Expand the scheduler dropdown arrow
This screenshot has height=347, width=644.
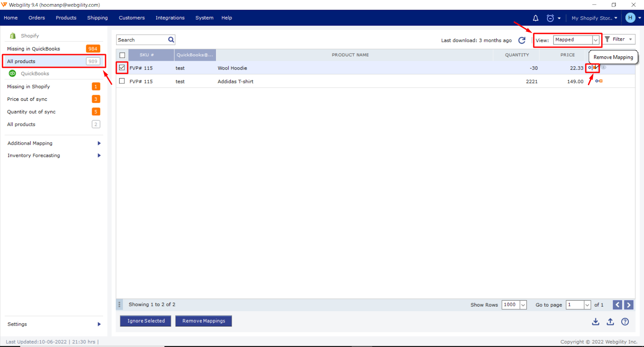click(559, 18)
